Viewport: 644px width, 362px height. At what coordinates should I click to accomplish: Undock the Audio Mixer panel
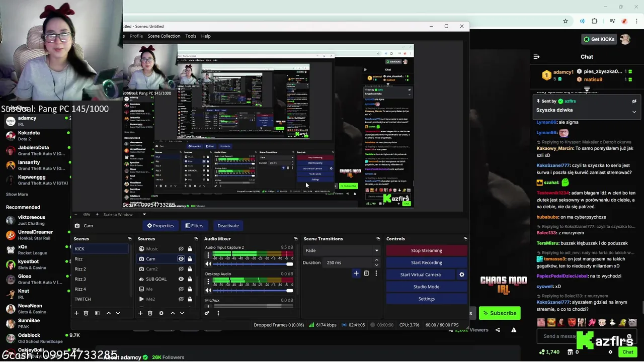coord(295,239)
